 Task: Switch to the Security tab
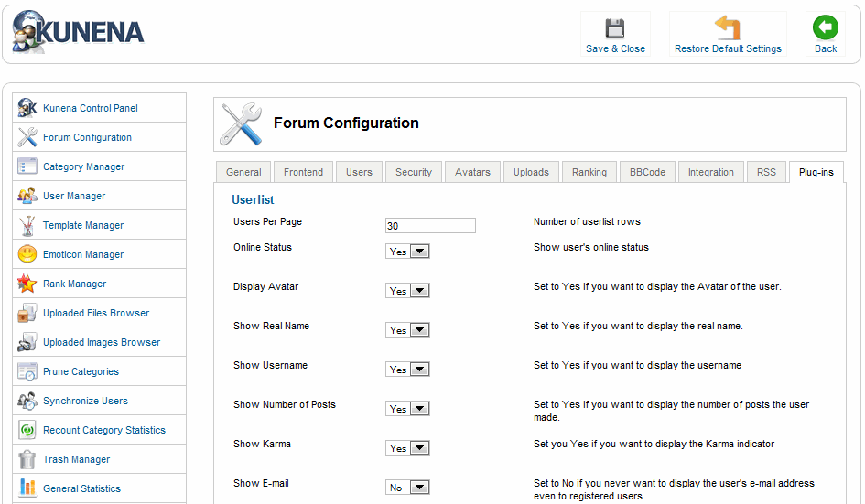pos(414,172)
